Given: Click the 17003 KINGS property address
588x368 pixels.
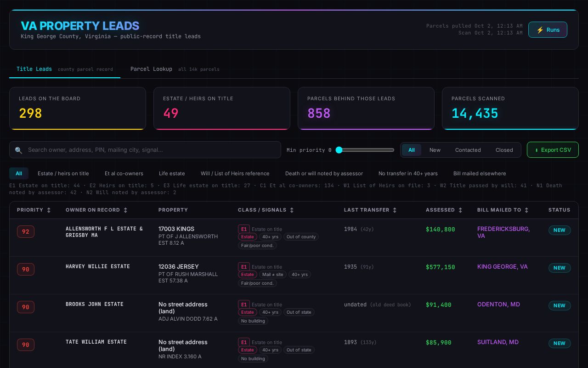Looking at the screenshot, I should pyautogui.click(x=176, y=229).
